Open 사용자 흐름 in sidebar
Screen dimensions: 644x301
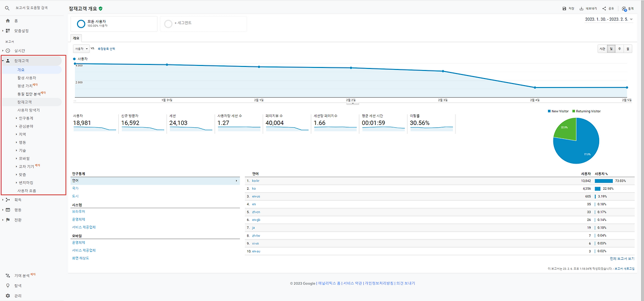point(27,191)
